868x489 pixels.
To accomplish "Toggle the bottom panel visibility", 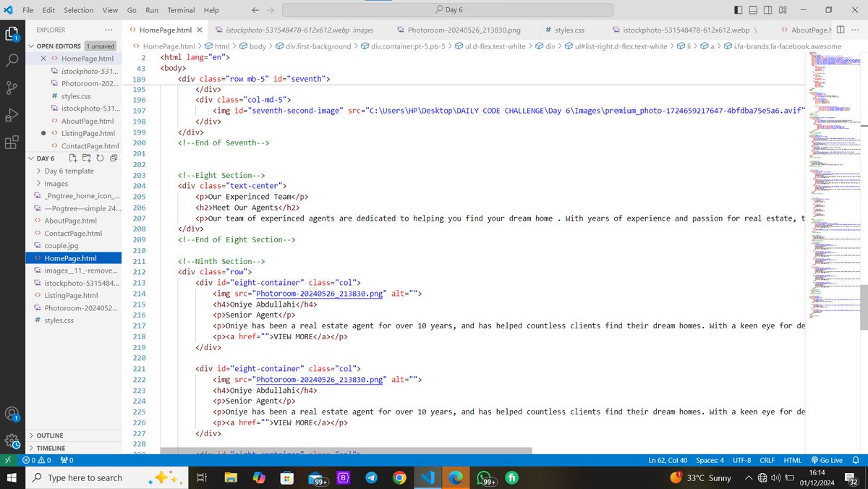I will [x=752, y=10].
